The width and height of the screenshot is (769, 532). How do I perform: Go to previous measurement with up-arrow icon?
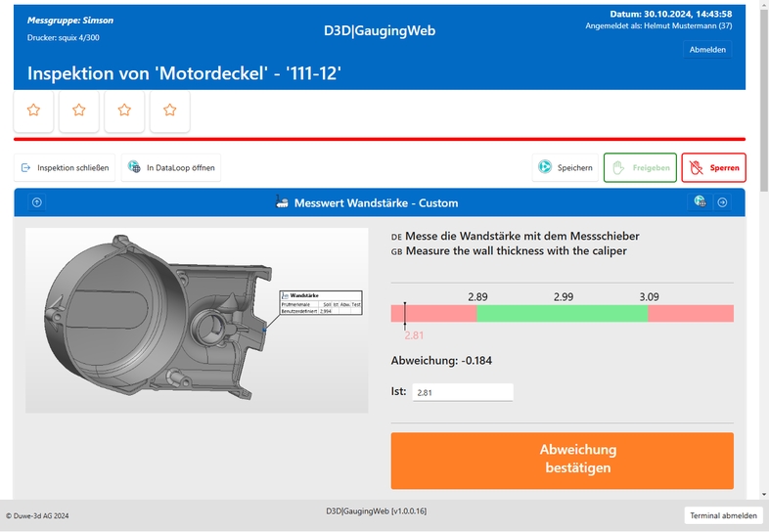[x=37, y=202]
